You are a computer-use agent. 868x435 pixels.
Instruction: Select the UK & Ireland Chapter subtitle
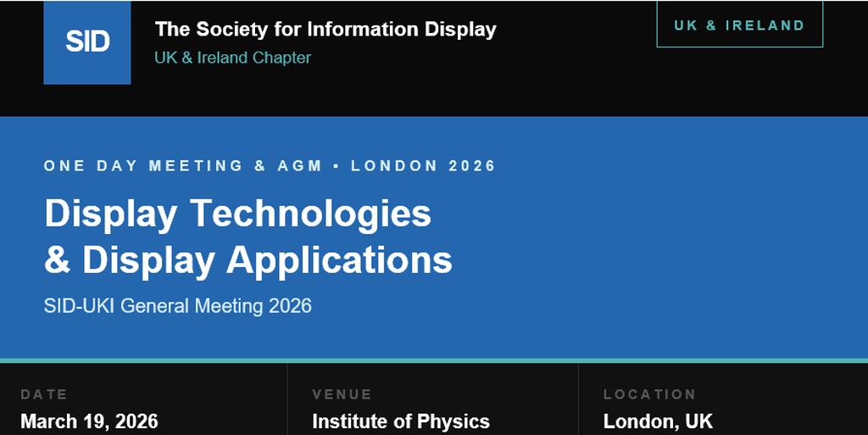[232, 58]
